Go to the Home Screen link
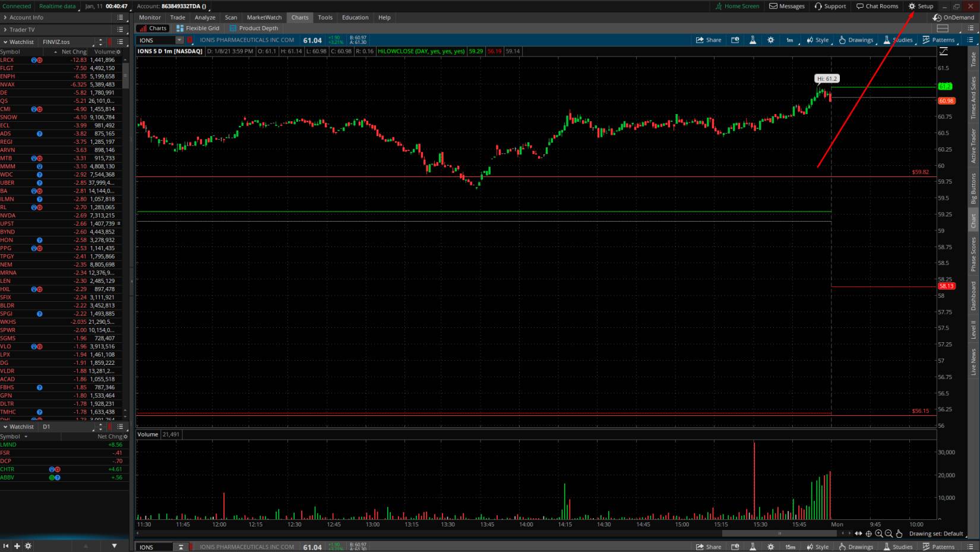 [737, 6]
